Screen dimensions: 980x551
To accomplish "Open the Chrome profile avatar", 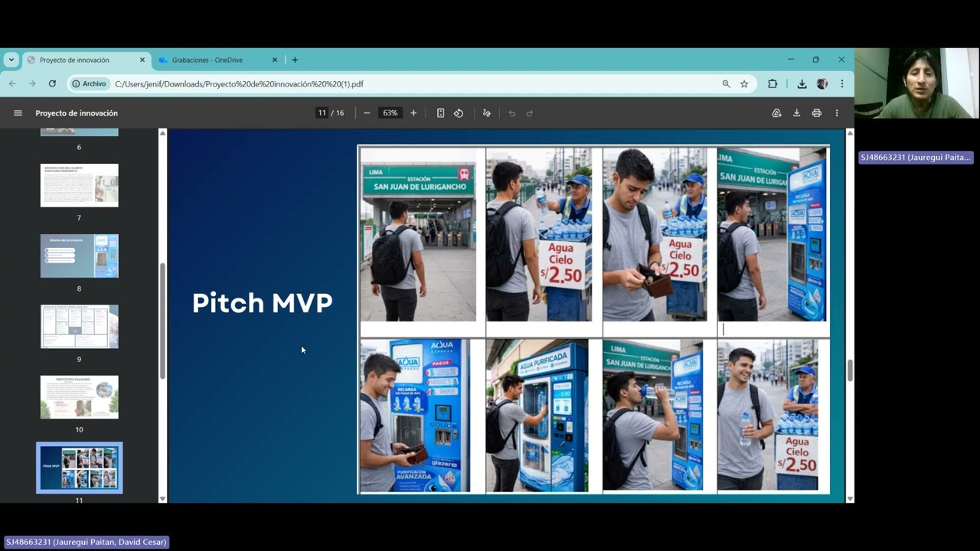I will (822, 84).
